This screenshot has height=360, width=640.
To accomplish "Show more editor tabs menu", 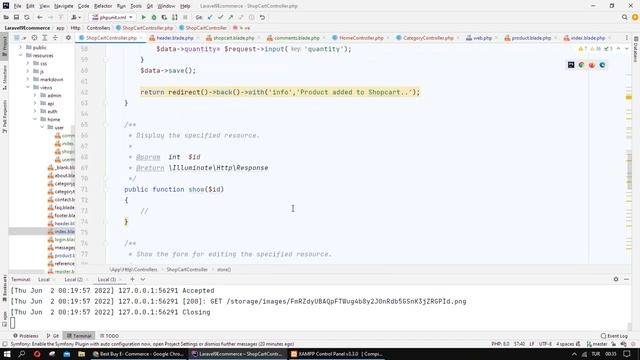I will pyautogui.click(x=627, y=38).
